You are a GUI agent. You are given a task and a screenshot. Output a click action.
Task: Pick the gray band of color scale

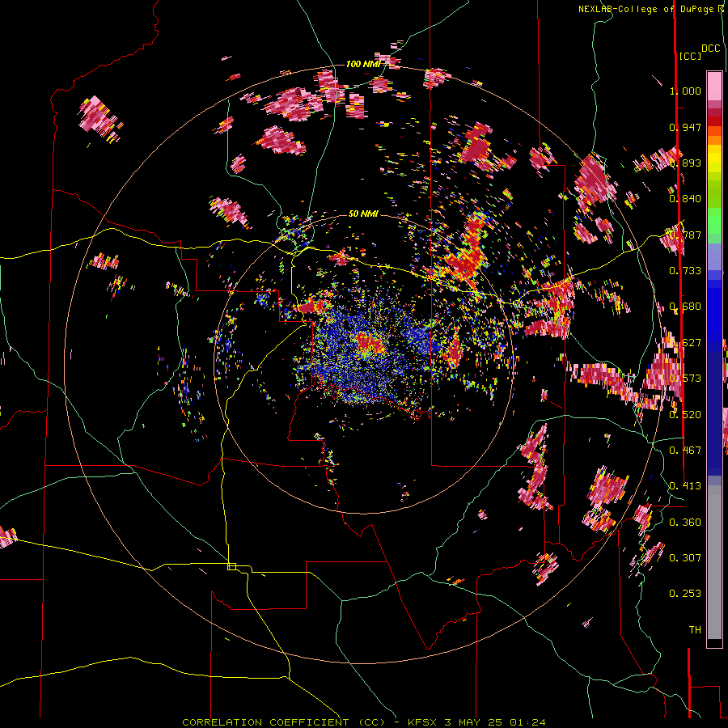pyautogui.click(x=714, y=562)
